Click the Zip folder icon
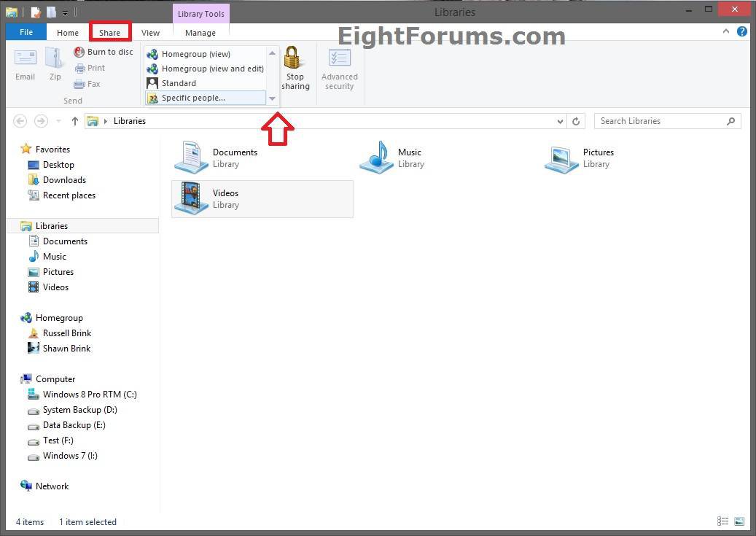Screen dimensions: 756x536 coord(55,58)
